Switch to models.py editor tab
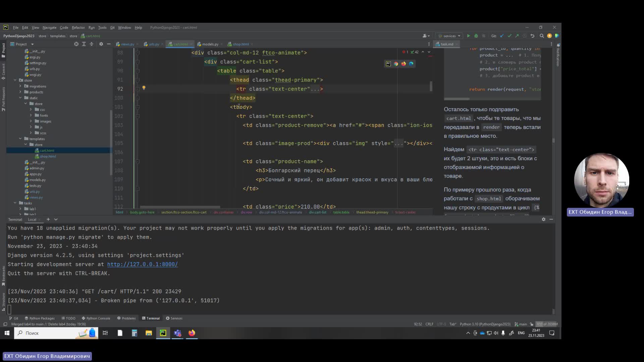The height and width of the screenshot is (362, 644). [210, 44]
